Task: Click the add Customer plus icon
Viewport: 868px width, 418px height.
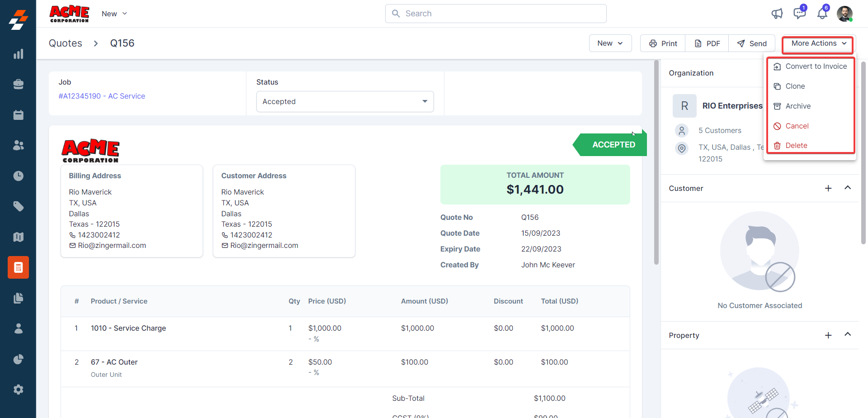Action: 828,188
